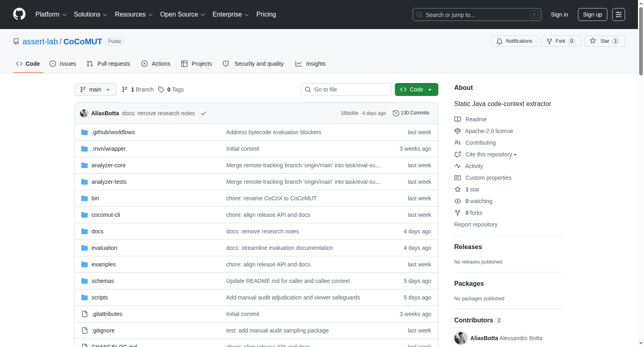The height and width of the screenshot is (347, 644).
Task: Click the .gitattributes file icon
Action: 85,314
